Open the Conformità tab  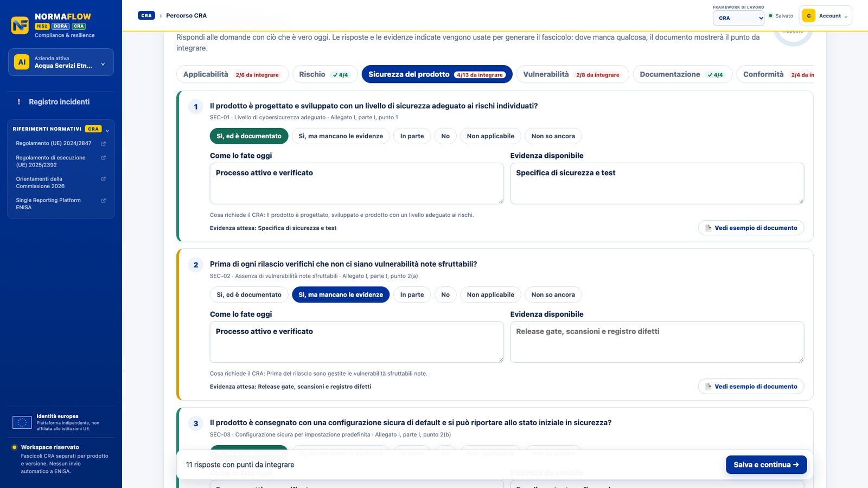(x=776, y=74)
